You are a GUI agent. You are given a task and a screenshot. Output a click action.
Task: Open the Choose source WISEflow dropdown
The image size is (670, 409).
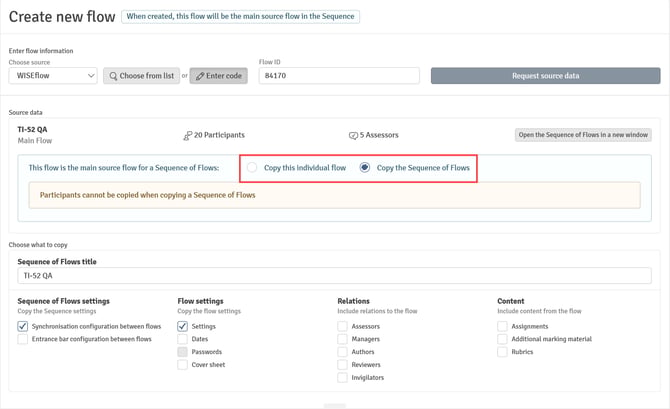pos(53,76)
